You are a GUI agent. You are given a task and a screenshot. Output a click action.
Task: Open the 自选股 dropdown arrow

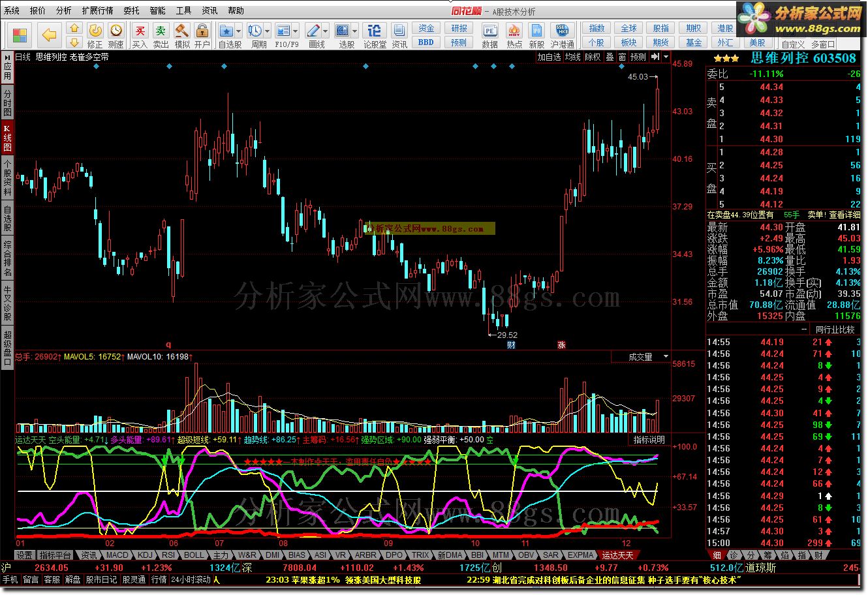click(240, 31)
